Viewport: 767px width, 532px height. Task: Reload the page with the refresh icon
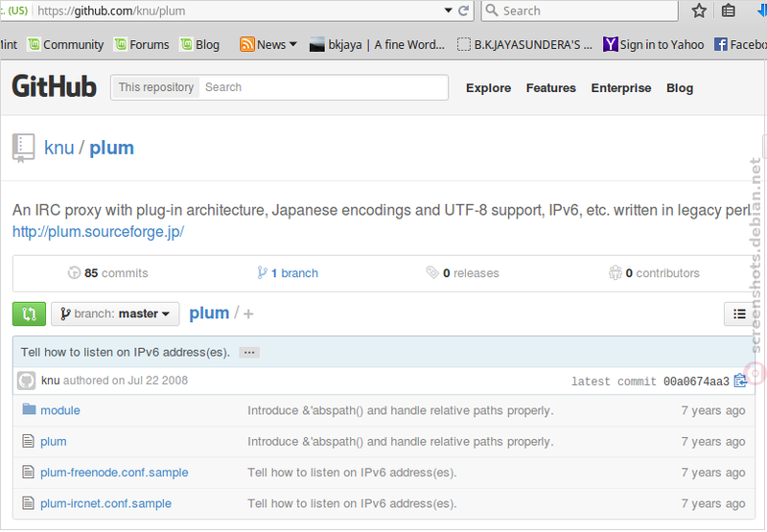(x=464, y=11)
